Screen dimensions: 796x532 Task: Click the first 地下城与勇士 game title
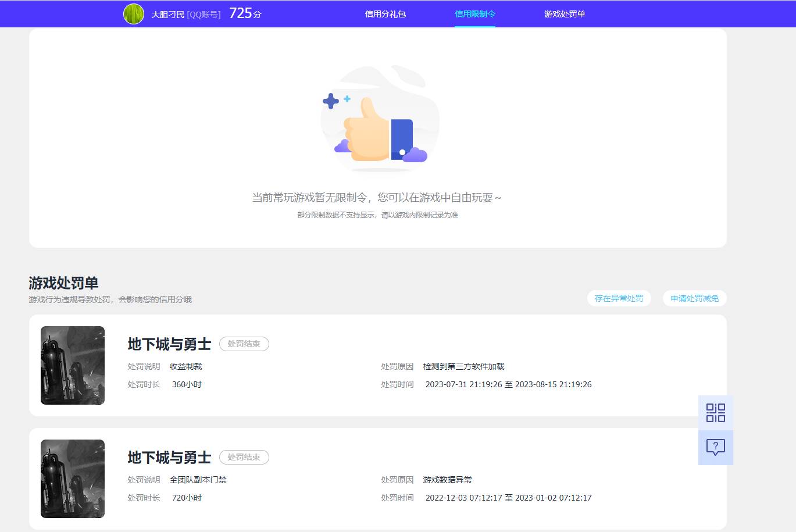(x=168, y=344)
